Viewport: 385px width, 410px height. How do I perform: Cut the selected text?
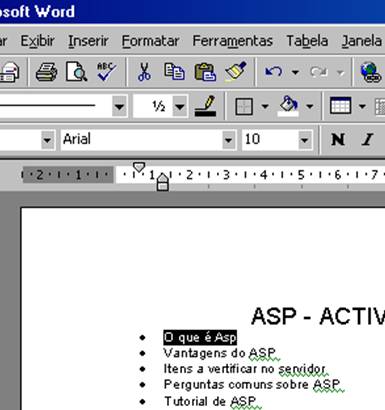tap(144, 72)
